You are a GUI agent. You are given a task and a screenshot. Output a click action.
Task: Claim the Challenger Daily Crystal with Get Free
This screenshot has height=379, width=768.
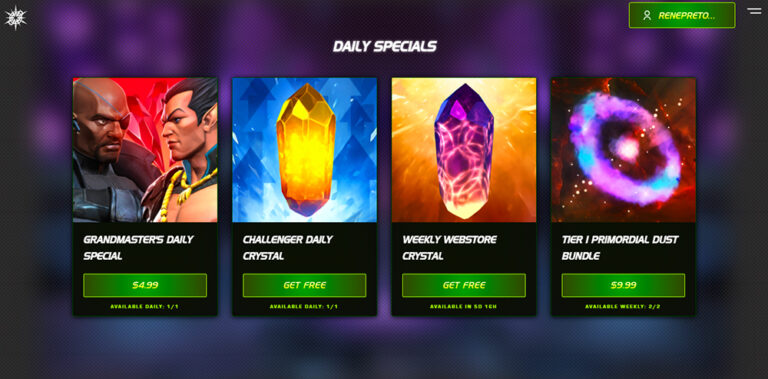click(x=304, y=285)
